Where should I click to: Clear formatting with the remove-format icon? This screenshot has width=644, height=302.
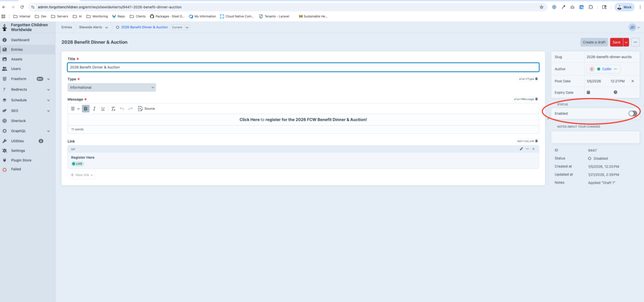113,109
